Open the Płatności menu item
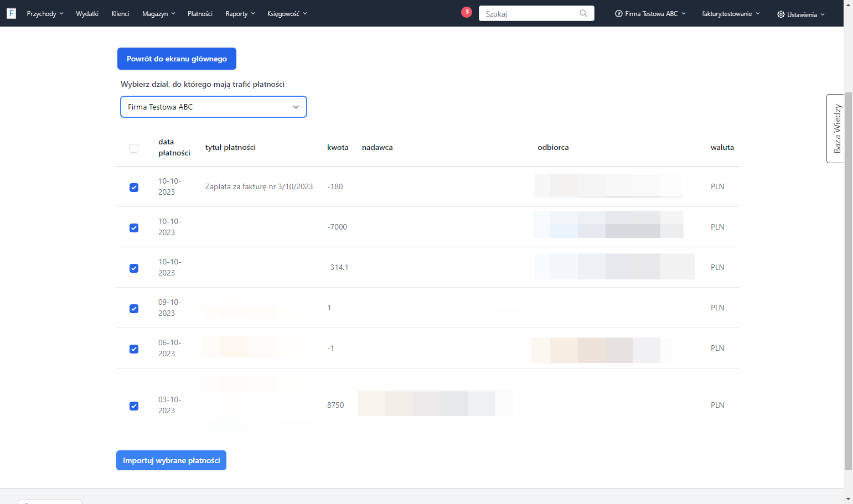 click(200, 13)
